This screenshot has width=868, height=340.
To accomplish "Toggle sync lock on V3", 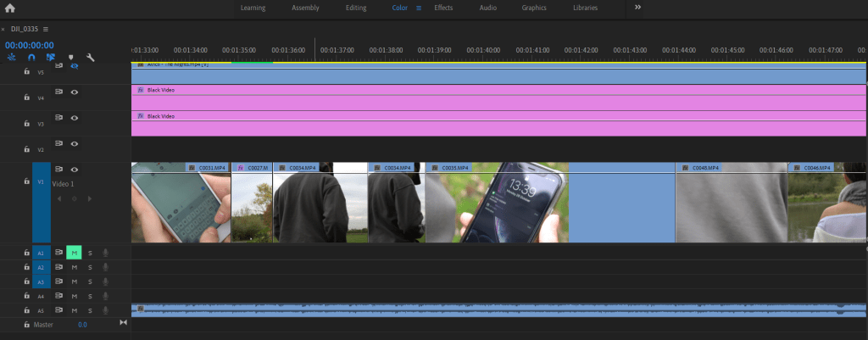I will (58, 118).
